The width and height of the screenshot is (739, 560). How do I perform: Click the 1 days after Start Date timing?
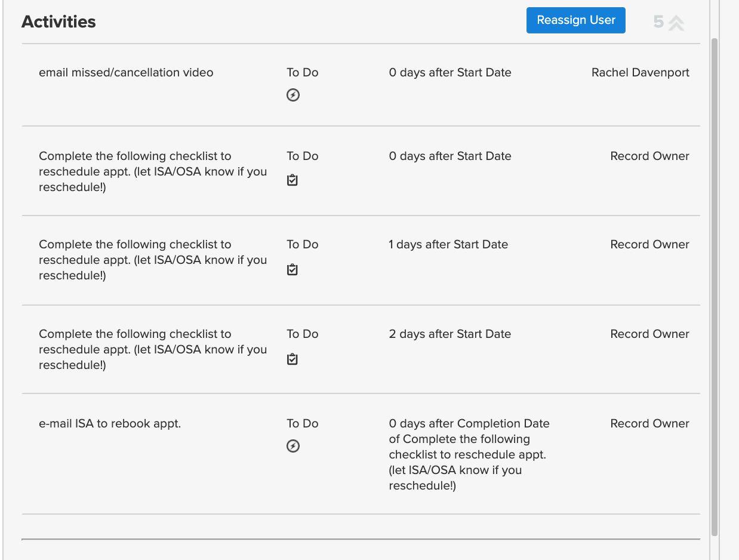pos(448,245)
